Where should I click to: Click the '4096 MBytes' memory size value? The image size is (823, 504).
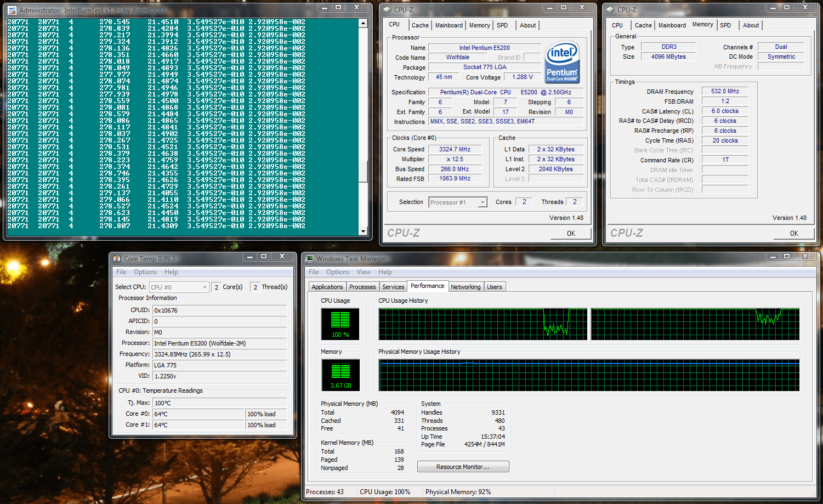(x=668, y=56)
